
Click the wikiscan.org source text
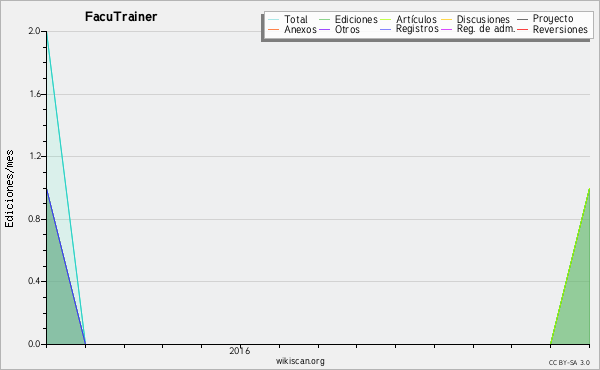coord(300,361)
